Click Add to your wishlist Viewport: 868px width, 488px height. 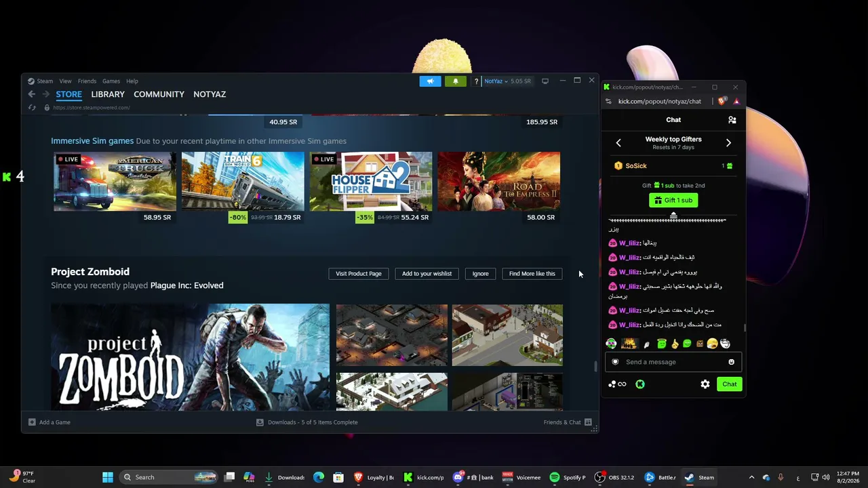(x=427, y=274)
